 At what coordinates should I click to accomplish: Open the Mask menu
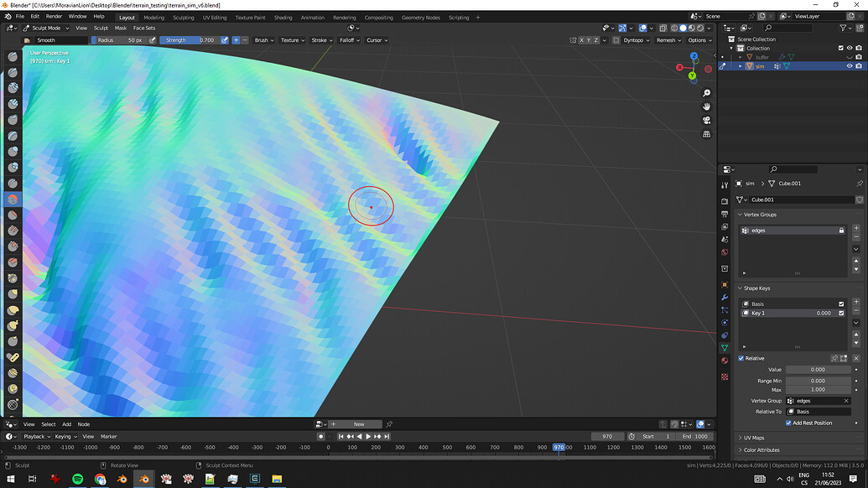coord(120,29)
